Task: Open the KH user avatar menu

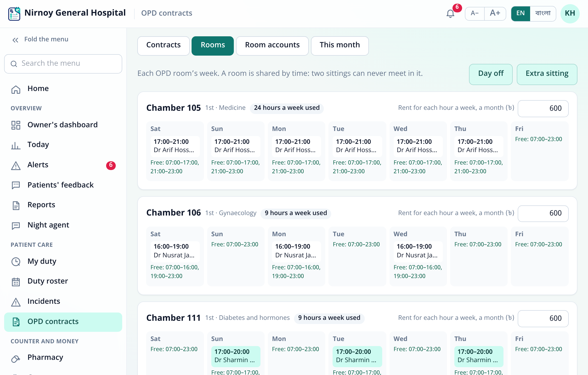Action: click(570, 13)
